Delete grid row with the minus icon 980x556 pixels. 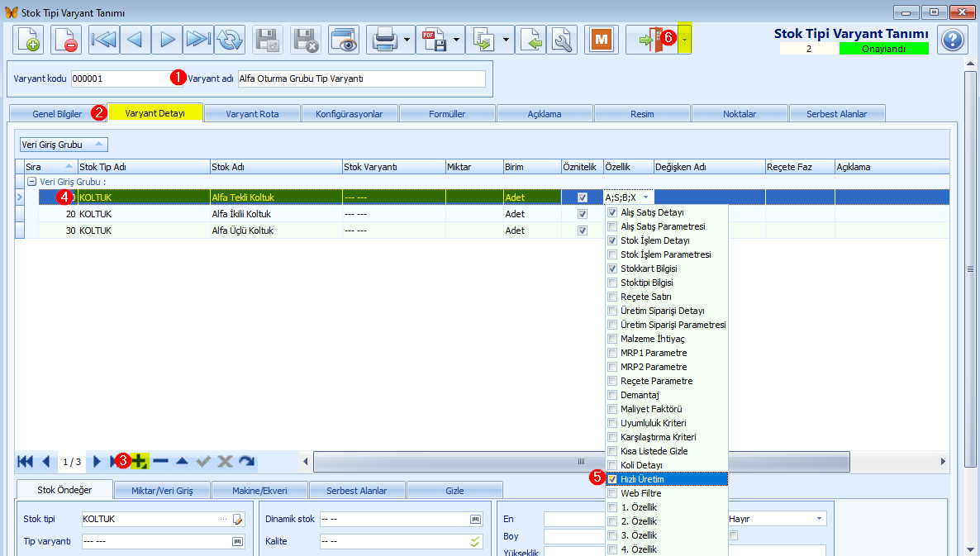pos(160,462)
